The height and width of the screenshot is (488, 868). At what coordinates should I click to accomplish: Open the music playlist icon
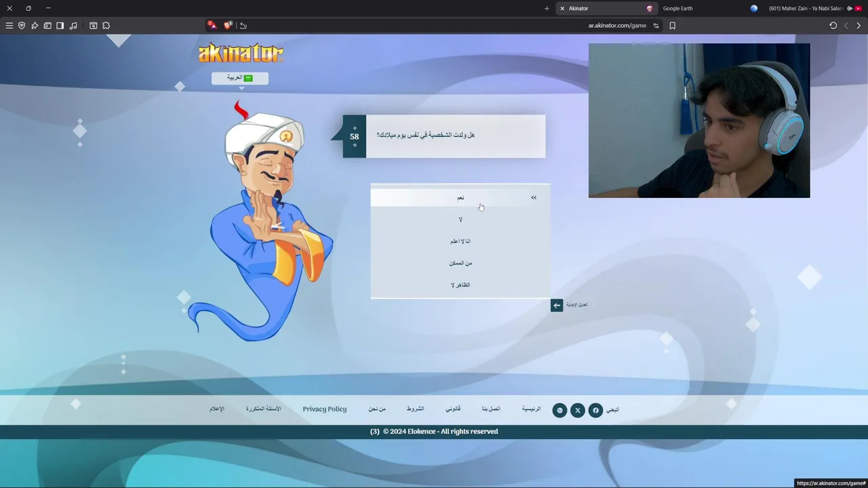[x=73, y=26]
